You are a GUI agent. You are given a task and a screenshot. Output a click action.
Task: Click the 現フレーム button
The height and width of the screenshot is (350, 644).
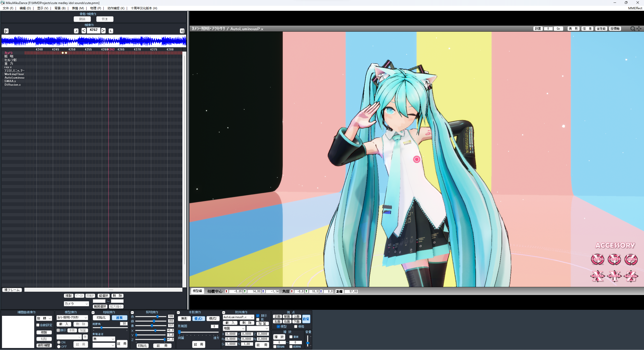[12, 290]
